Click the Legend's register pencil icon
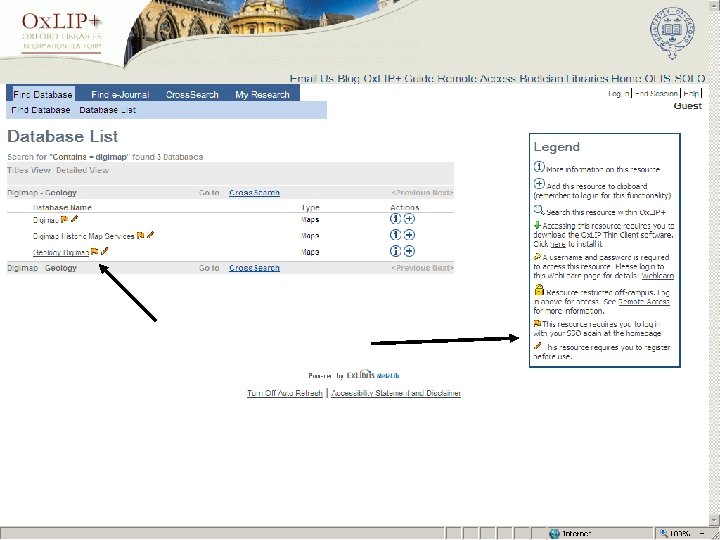Viewport: 720px width, 540px height. pos(538,346)
